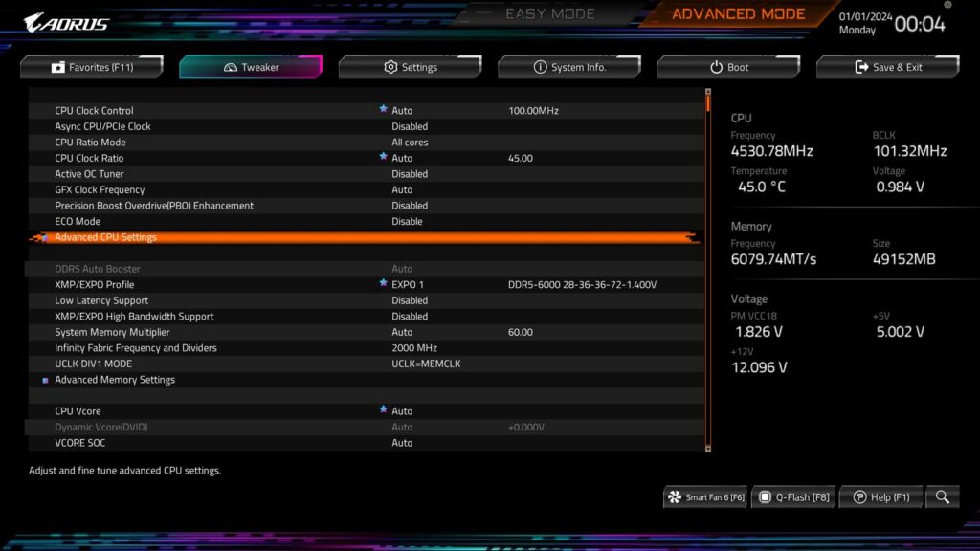Image resolution: width=980 pixels, height=551 pixels.
Task: Open System Memory Multiplier Auto value
Action: [402, 332]
